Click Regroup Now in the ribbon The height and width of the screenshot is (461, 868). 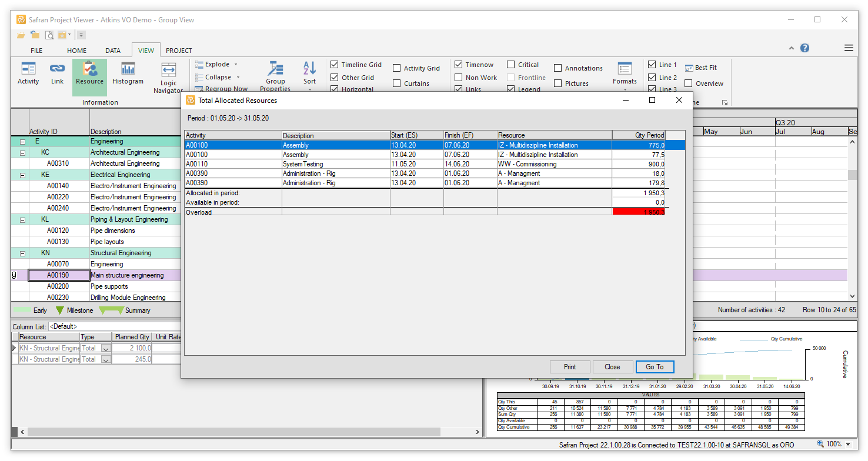click(x=221, y=89)
